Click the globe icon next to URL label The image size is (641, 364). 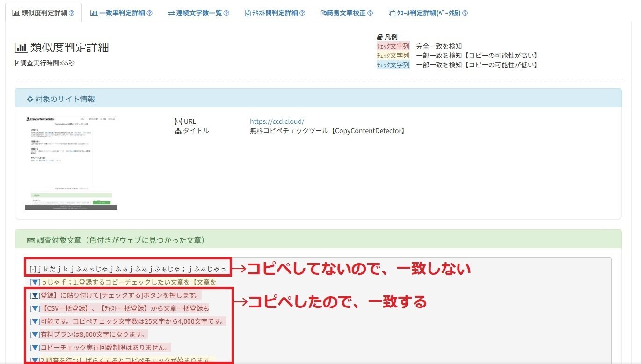tap(179, 121)
